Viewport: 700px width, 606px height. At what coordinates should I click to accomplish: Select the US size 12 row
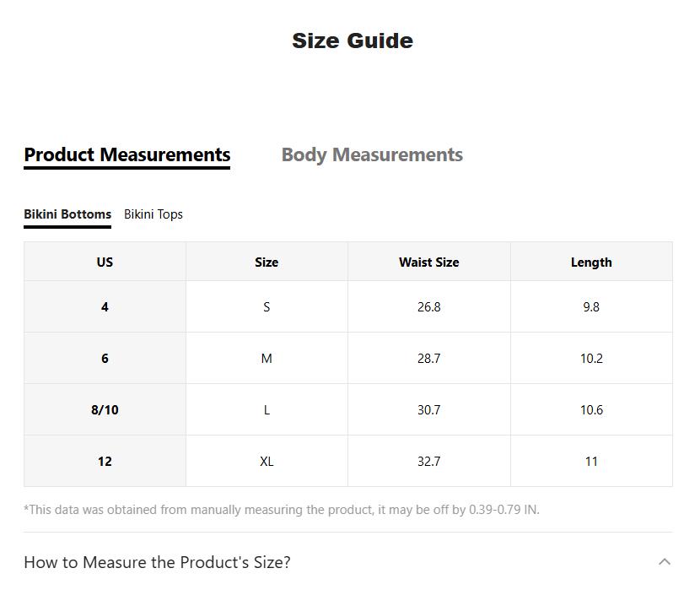105,462
